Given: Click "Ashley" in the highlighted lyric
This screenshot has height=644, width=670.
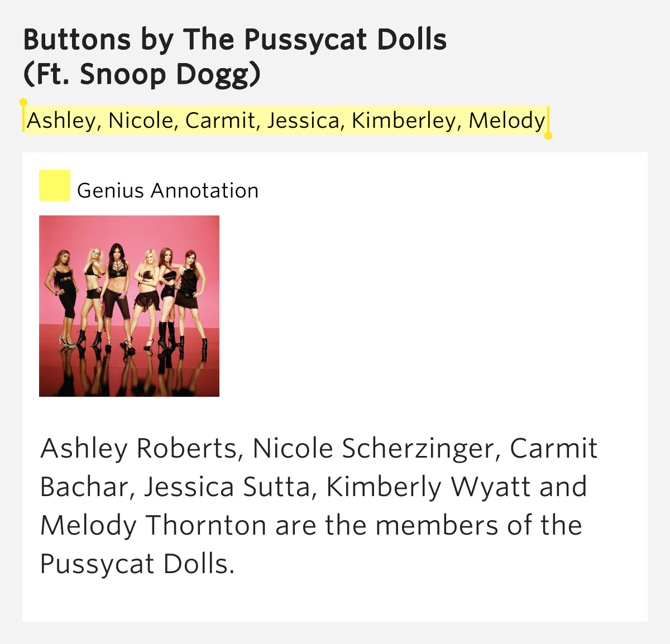Looking at the screenshot, I should (60, 121).
